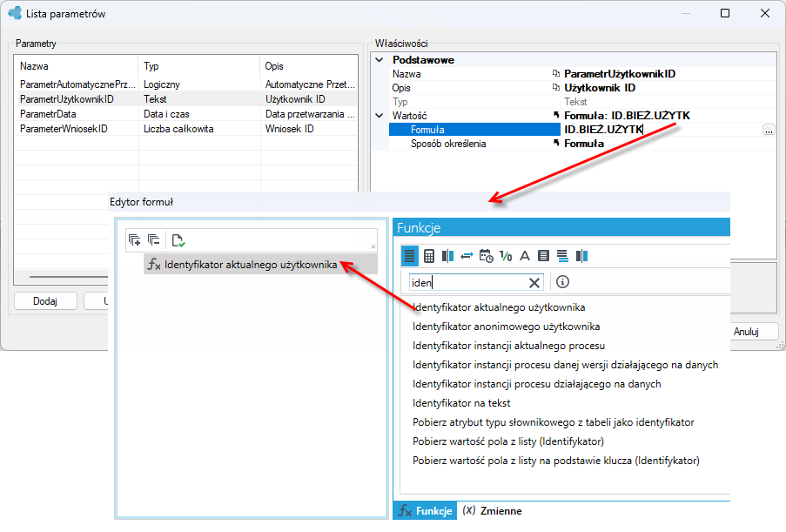Select the calculator math functions icon

(429, 256)
